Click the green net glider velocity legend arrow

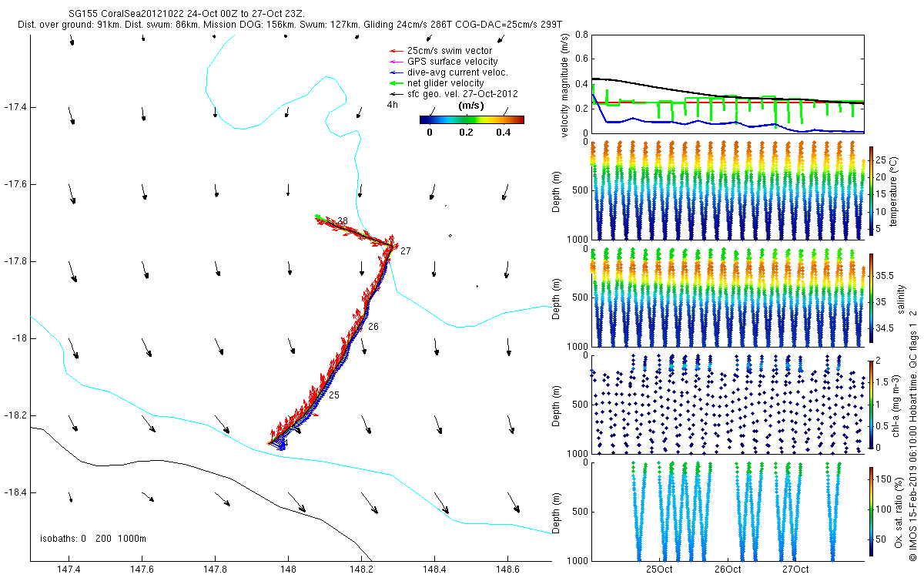click(396, 83)
